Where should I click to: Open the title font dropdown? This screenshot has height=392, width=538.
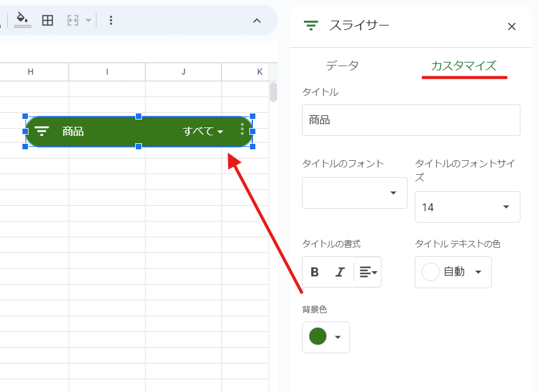354,193
